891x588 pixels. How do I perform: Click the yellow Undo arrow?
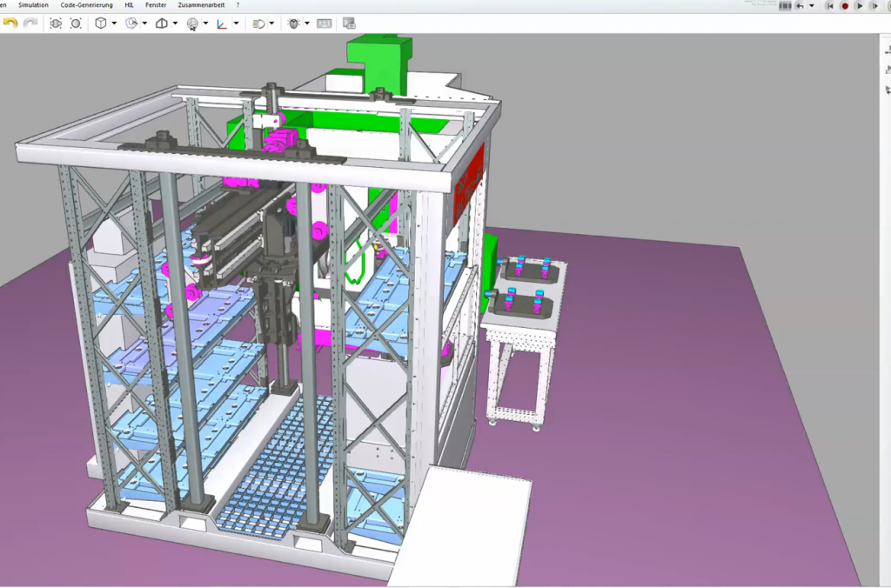click(10, 23)
